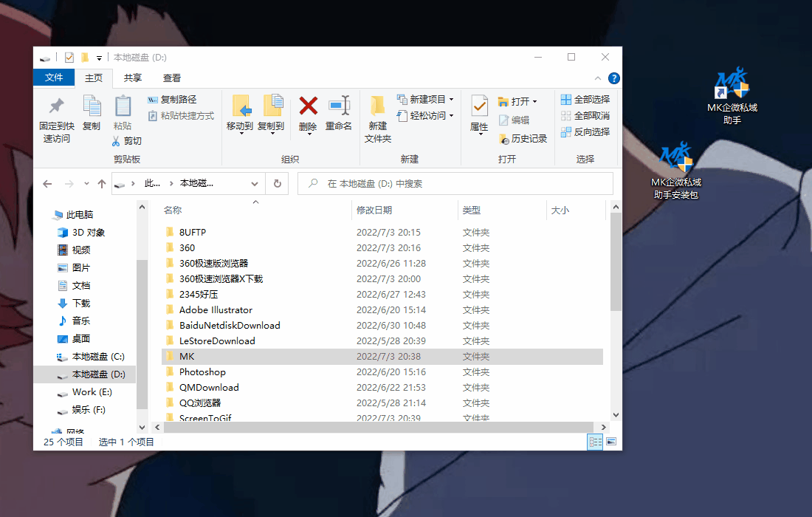Expand the Open button dropdown
Image resolution: width=812 pixels, height=517 pixels.
pyautogui.click(x=535, y=101)
